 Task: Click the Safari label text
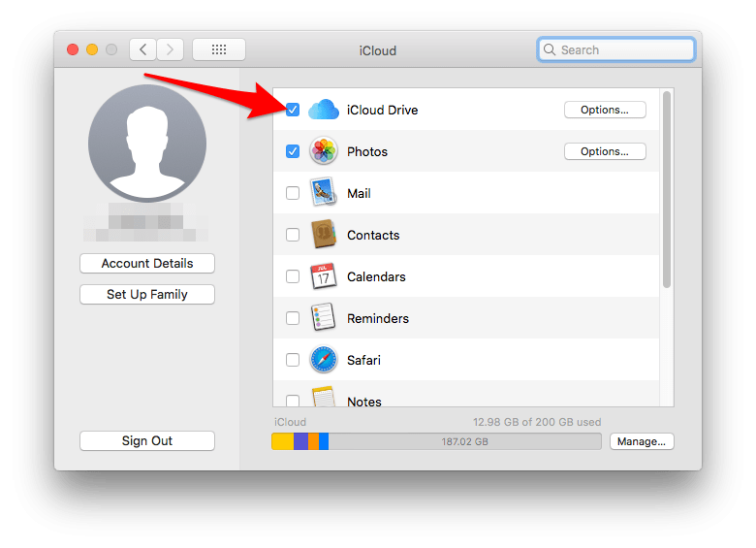click(x=363, y=361)
